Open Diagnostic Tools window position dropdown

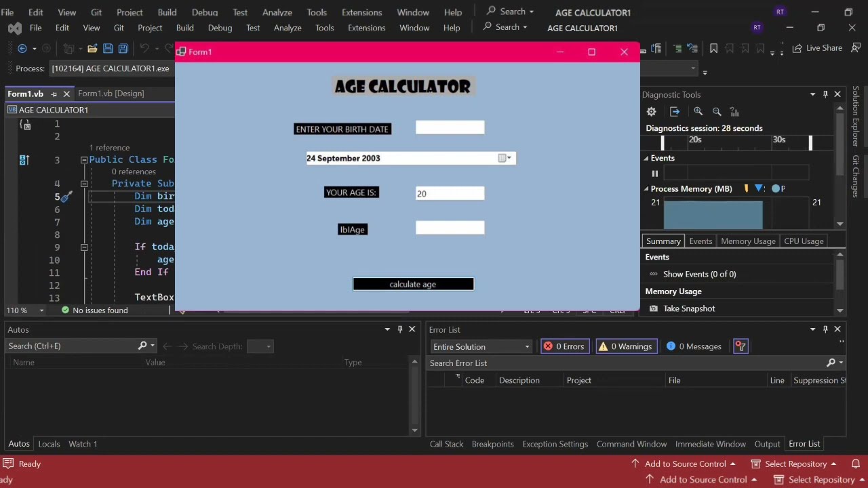(812, 94)
